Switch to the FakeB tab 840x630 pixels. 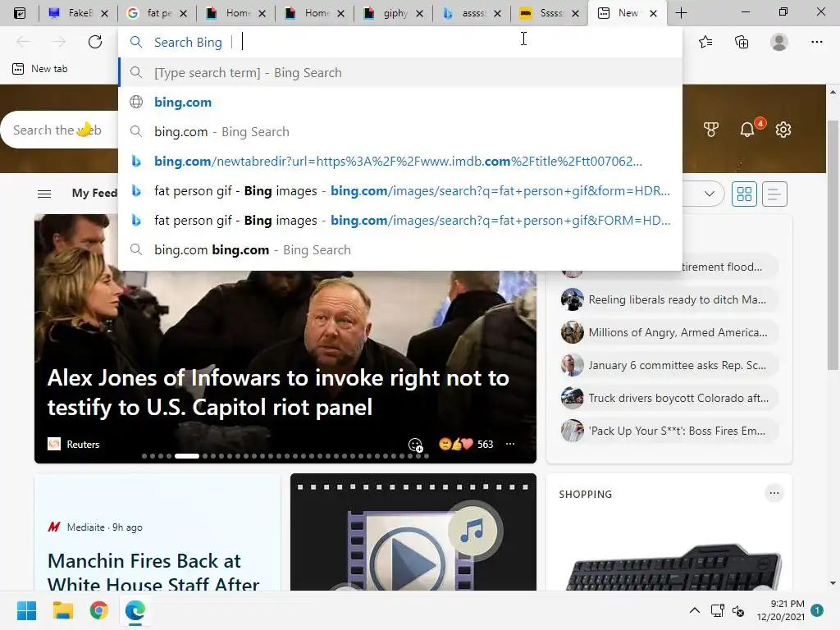coord(78,13)
